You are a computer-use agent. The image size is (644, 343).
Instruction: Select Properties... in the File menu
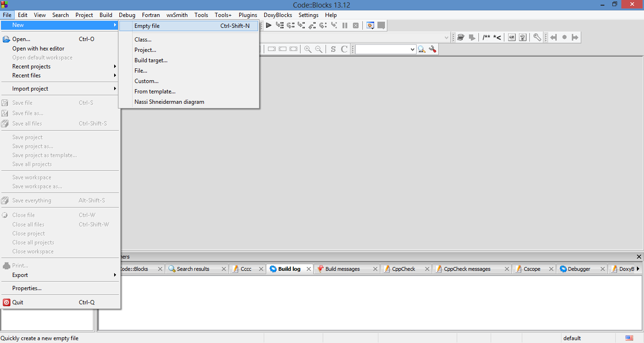60,288
